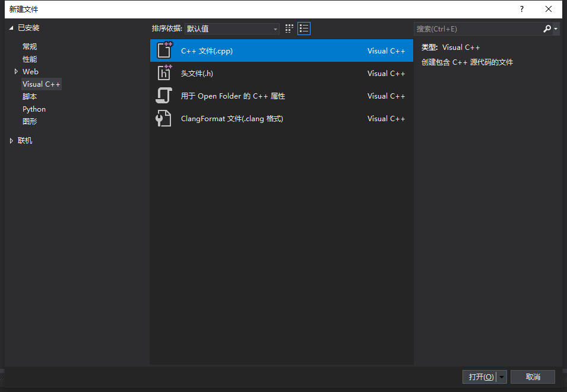
Task: Select the C++ 文件(.cpp) row text
Action: [x=207, y=50]
